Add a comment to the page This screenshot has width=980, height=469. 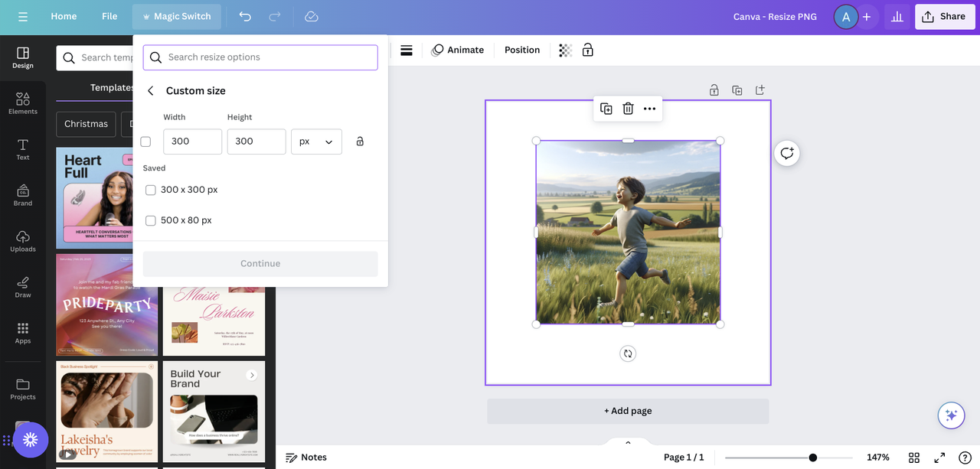(x=787, y=153)
